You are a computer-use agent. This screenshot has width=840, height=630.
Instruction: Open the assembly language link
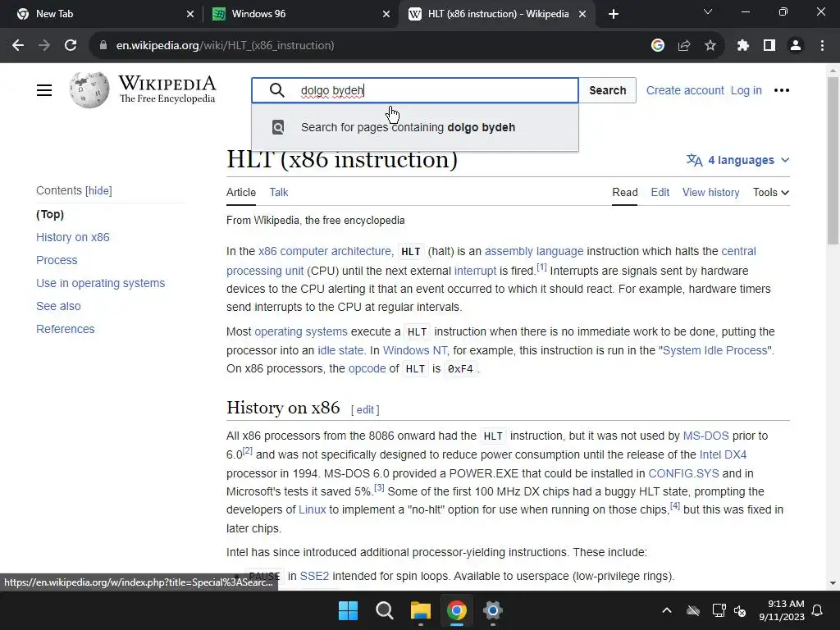tap(534, 251)
